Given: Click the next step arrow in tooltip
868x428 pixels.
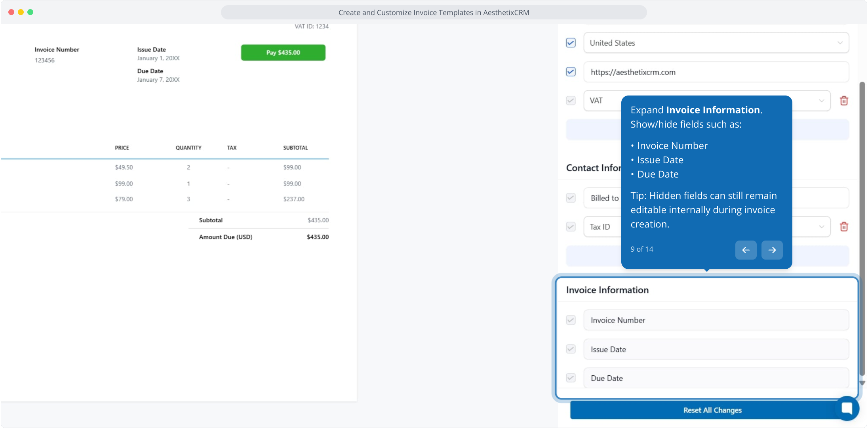Looking at the screenshot, I should pyautogui.click(x=772, y=250).
